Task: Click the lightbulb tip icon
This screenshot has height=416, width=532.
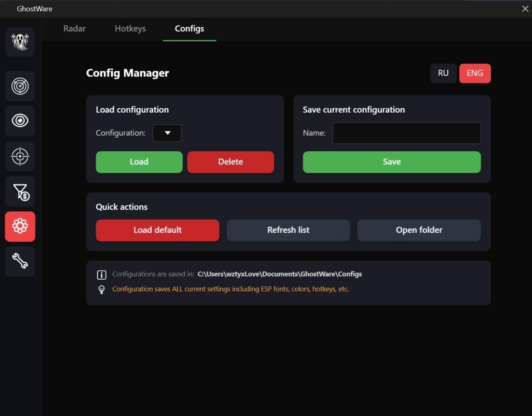Action: (x=101, y=290)
